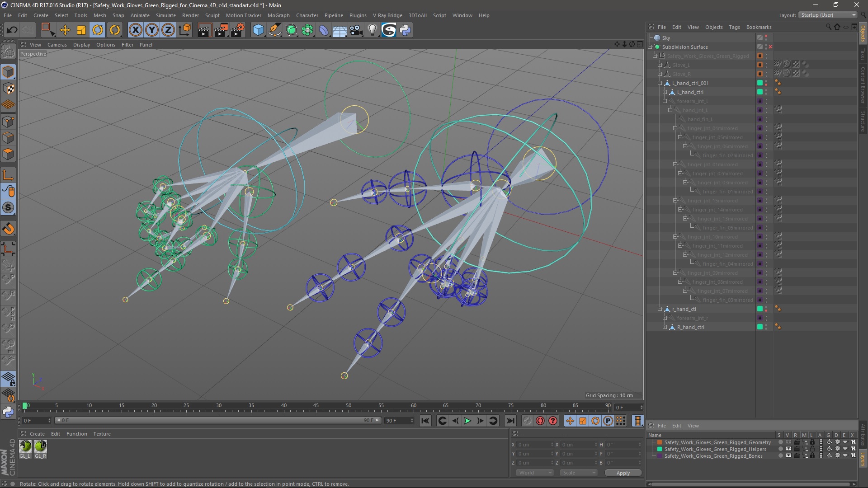
Task: Switch to Model mode in left sidebar
Action: (8, 72)
